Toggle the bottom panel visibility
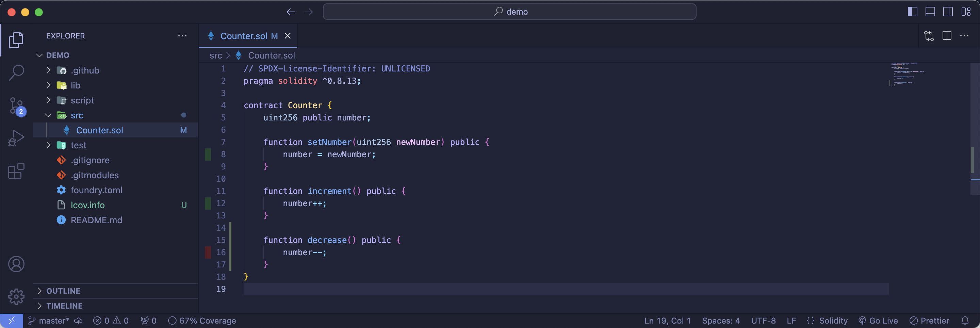 930,12
